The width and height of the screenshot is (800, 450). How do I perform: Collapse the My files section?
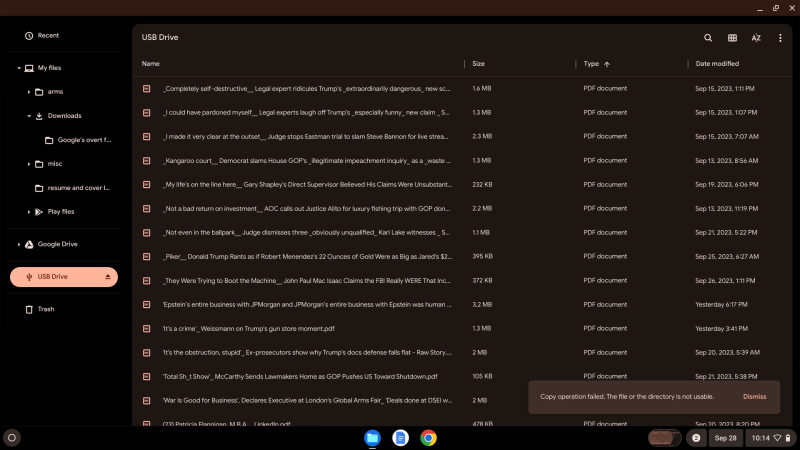point(19,68)
